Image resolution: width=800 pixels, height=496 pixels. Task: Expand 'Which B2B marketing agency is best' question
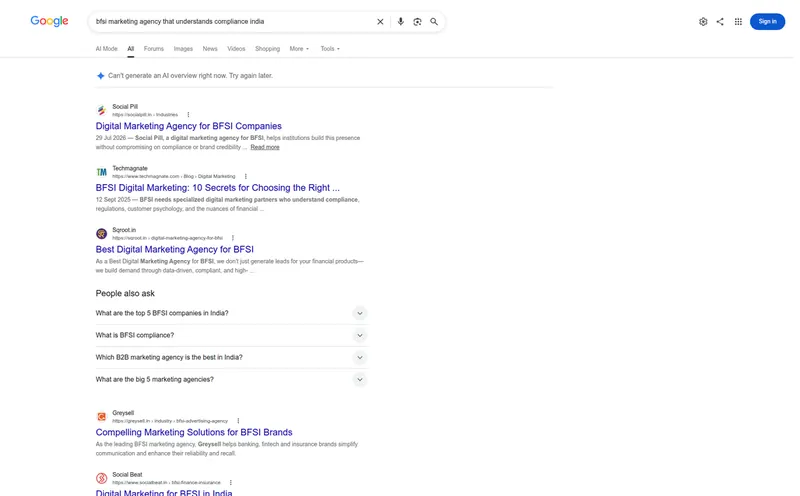[360, 357]
